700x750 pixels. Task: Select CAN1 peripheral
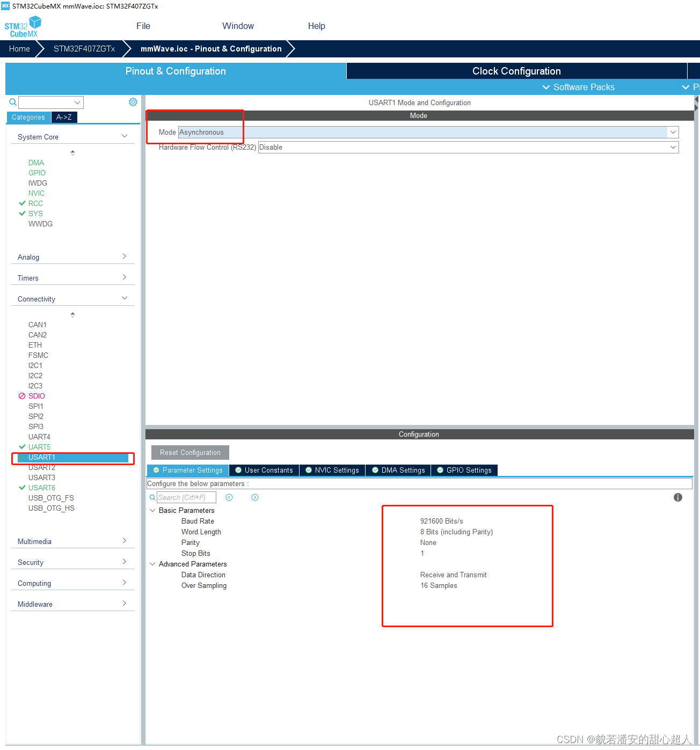pyautogui.click(x=38, y=325)
